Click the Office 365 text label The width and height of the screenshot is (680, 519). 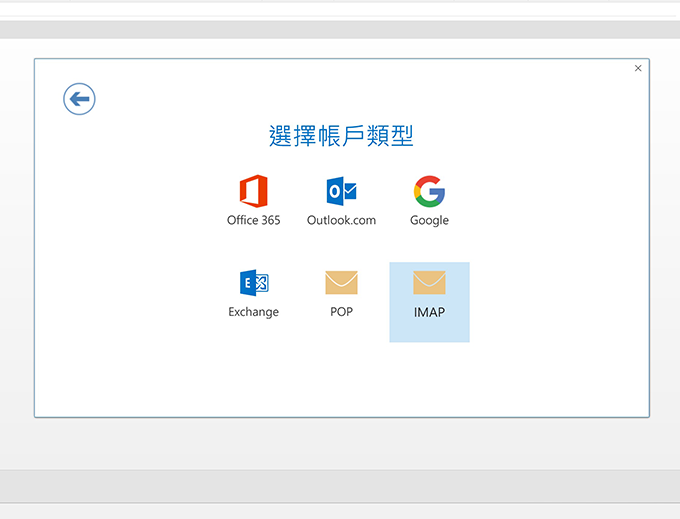(x=253, y=220)
